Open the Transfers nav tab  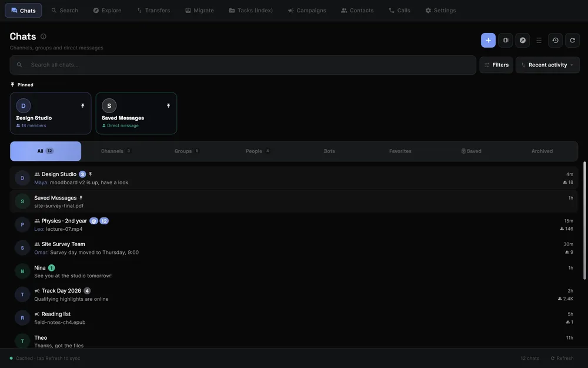click(x=153, y=11)
